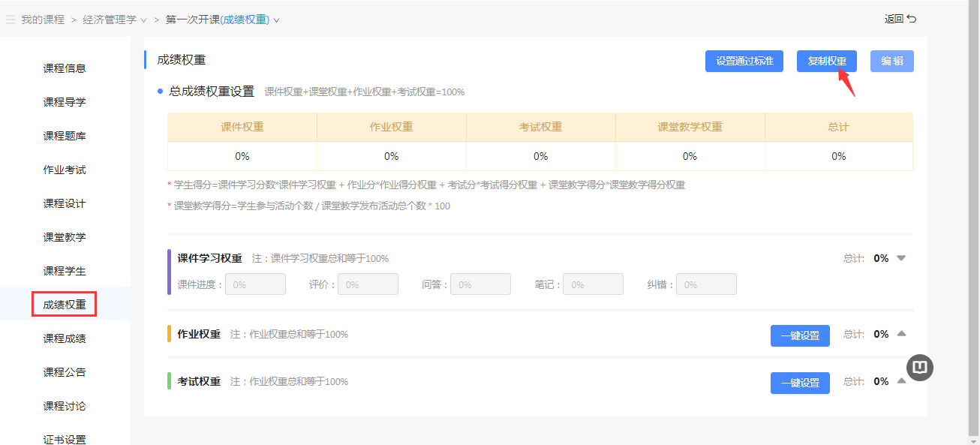The image size is (980, 445).
Task: Click 一键设置 for 作业权重
Action: click(x=800, y=335)
